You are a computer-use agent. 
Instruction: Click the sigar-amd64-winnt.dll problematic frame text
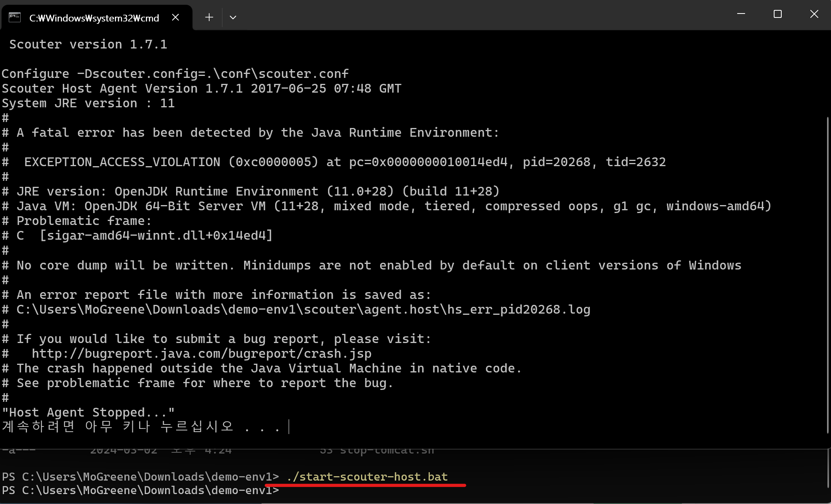coord(156,235)
